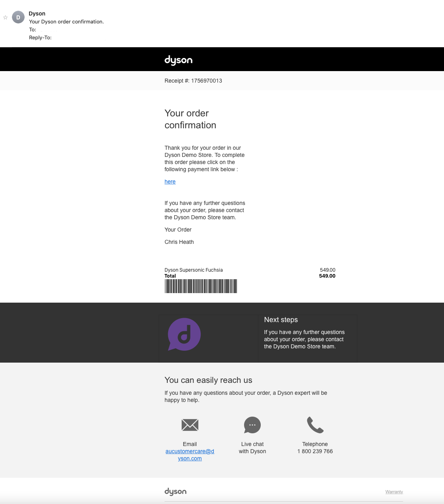Open the 'here' payment link
The height and width of the screenshot is (504, 444).
coord(170,182)
